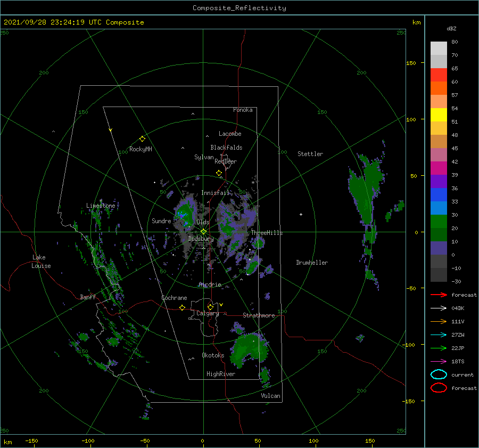479x448 pixels.
Task: Click the Airdrie label
Action: point(210,284)
